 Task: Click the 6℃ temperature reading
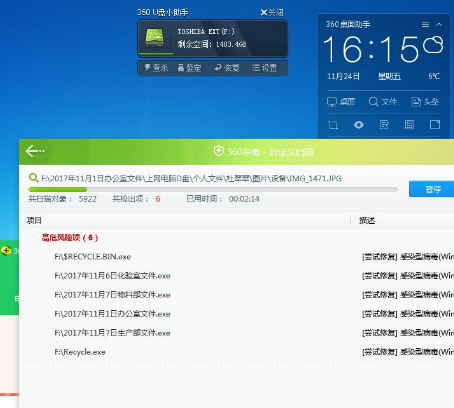pyautogui.click(x=434, y=76)
